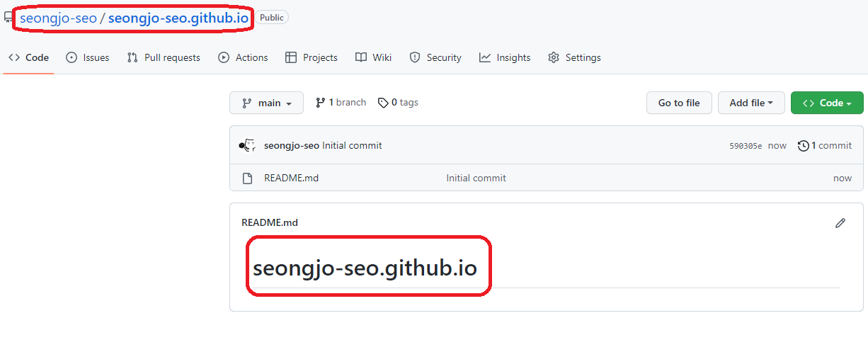The image size is (868, 352).
Task: View the 1 branch link
Action: coord(341,103)
